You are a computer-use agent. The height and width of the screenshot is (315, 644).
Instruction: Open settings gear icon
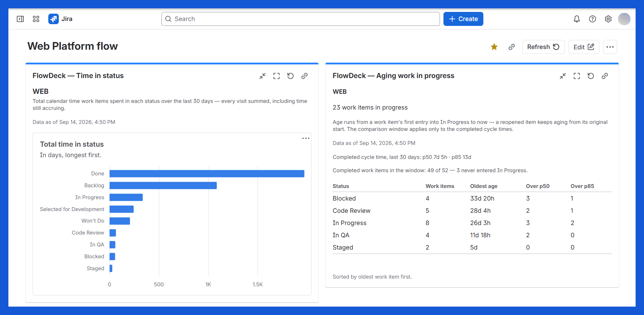point(608,19)
